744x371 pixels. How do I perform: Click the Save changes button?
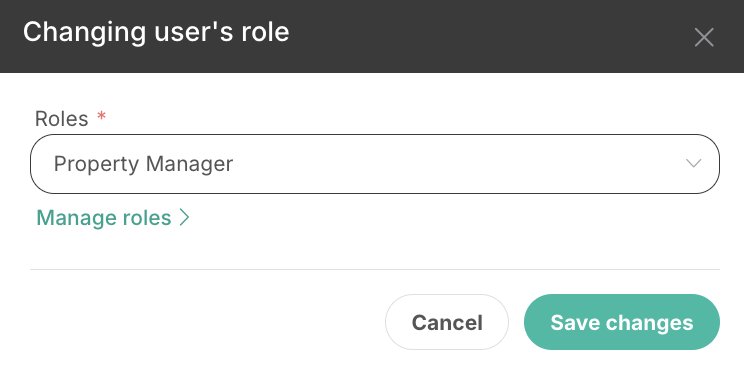click(622, 322)
